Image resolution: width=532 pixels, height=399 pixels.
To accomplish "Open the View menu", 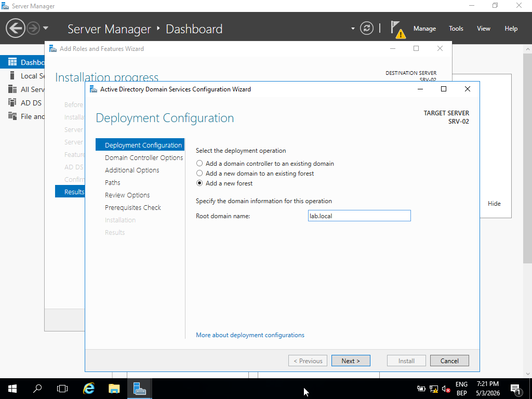I will pyautogui.click(x=484, y=29).
